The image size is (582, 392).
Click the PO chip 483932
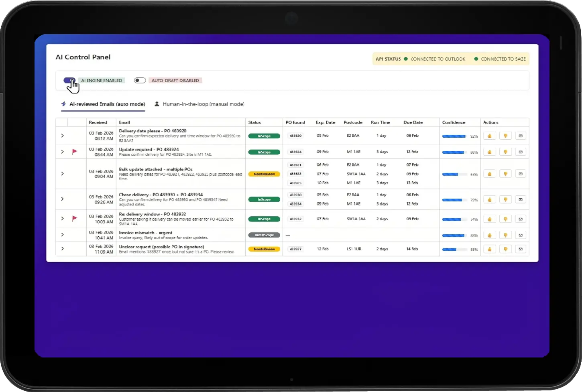[x=295, y=219]
